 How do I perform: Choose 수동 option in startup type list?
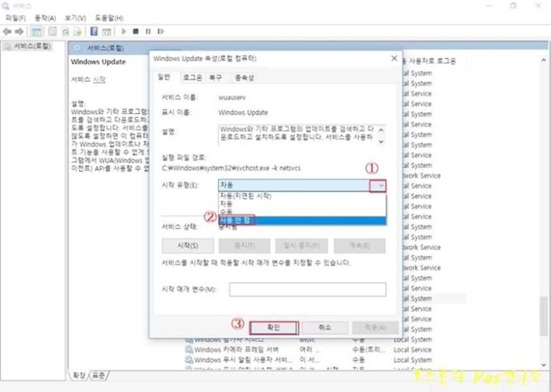[x=302, y=211]
